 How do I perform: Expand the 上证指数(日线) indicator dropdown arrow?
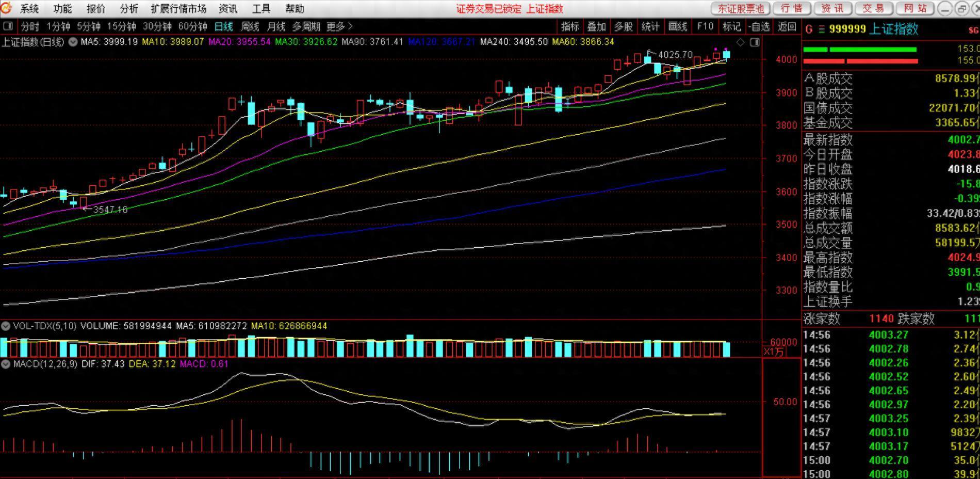click(73, 42)
